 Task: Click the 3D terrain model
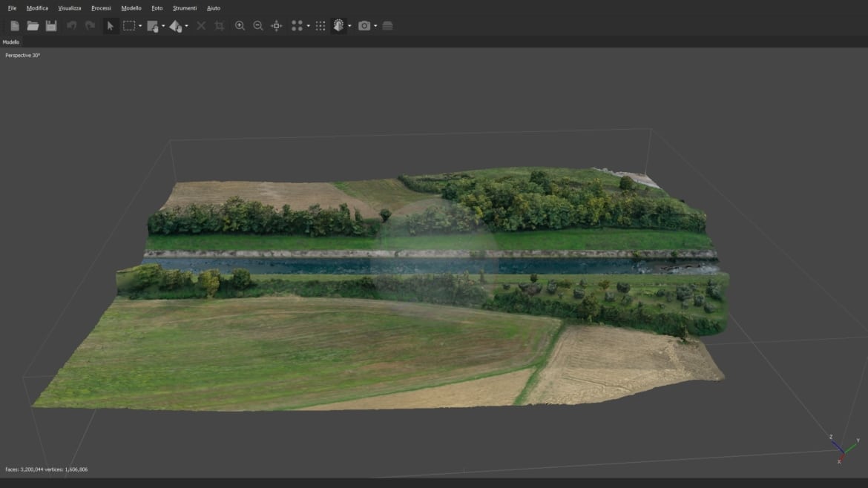382,288
